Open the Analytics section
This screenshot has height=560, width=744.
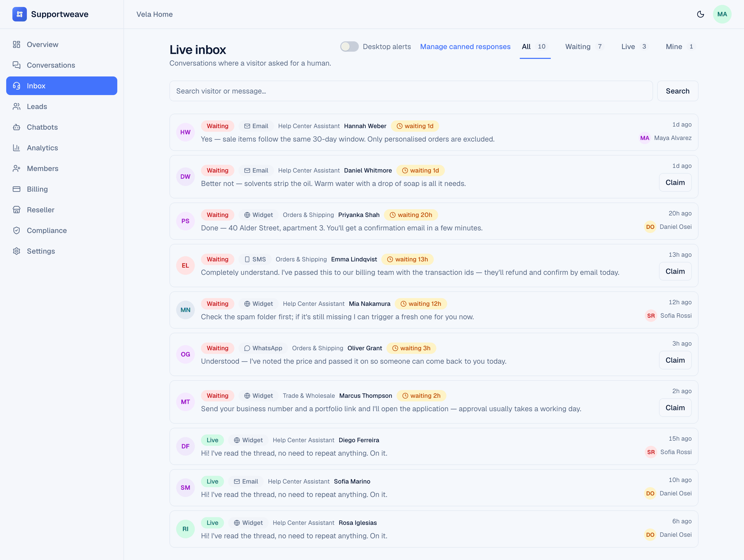61,148
